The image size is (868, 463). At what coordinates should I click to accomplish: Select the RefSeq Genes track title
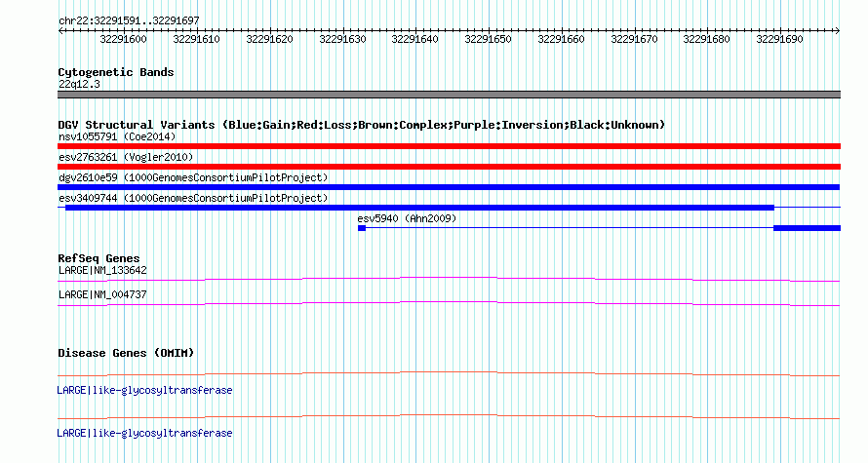point(99,258)
